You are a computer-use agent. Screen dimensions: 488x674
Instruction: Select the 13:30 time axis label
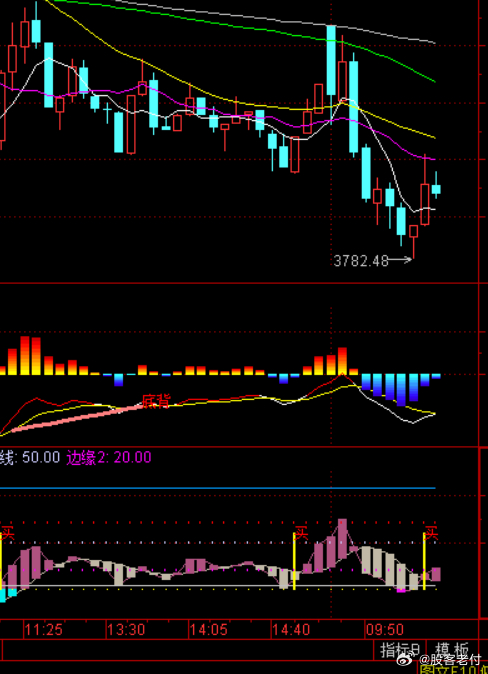tap(126, 630)
